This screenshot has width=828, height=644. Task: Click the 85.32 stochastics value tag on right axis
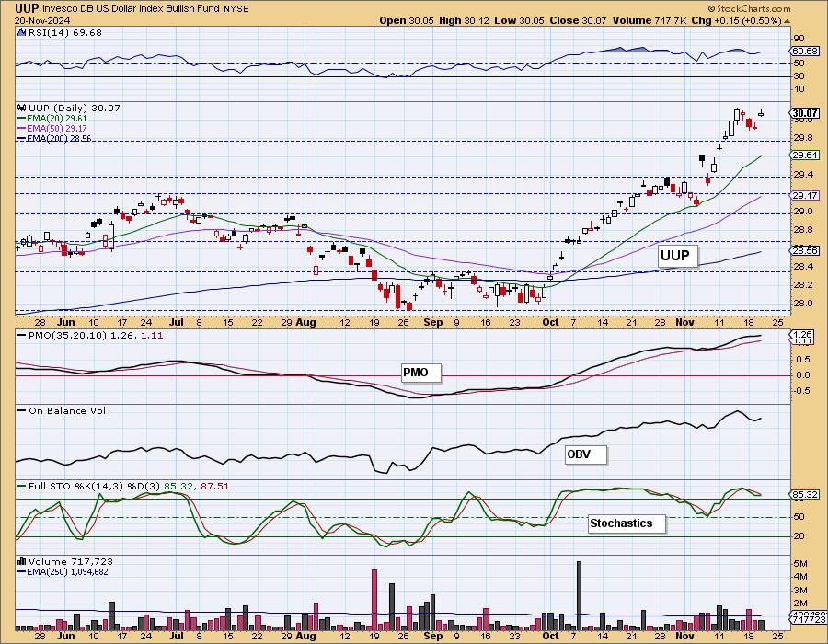tap(805, 495)
